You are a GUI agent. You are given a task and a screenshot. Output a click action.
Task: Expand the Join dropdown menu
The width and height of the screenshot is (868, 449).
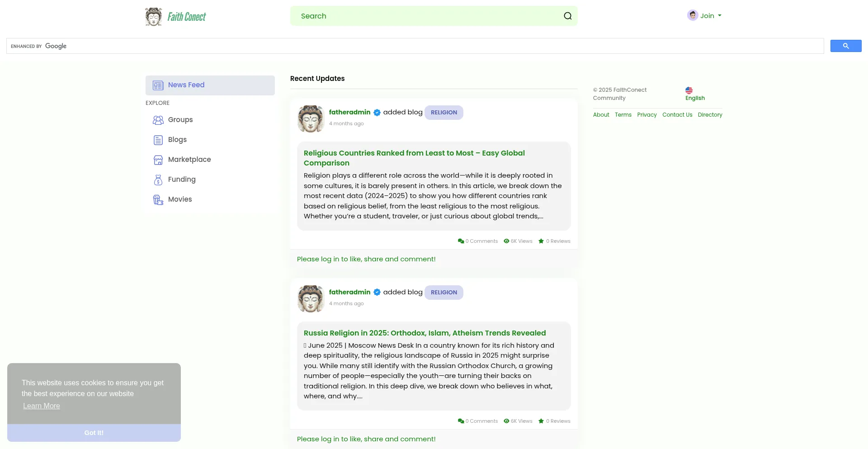[x=704, y=16]
